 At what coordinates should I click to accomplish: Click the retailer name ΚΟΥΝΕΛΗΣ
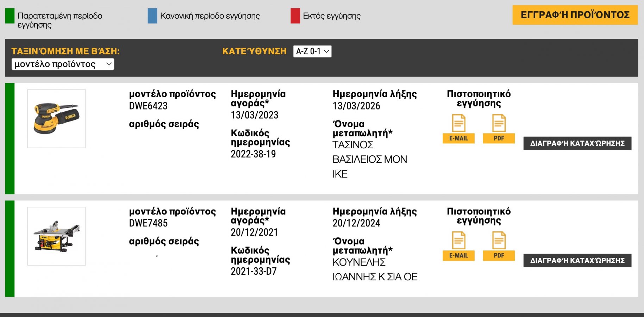359,262
